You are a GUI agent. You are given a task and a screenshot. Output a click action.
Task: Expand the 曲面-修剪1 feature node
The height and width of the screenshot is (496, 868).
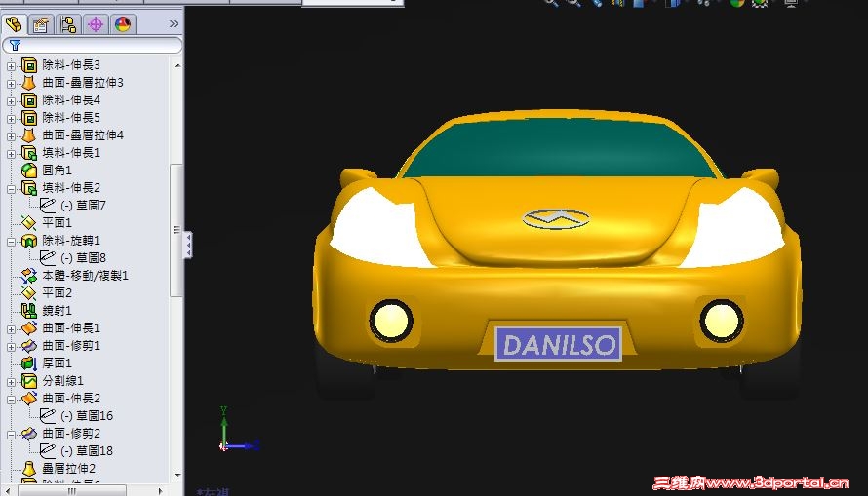click(x=11, y=347)
